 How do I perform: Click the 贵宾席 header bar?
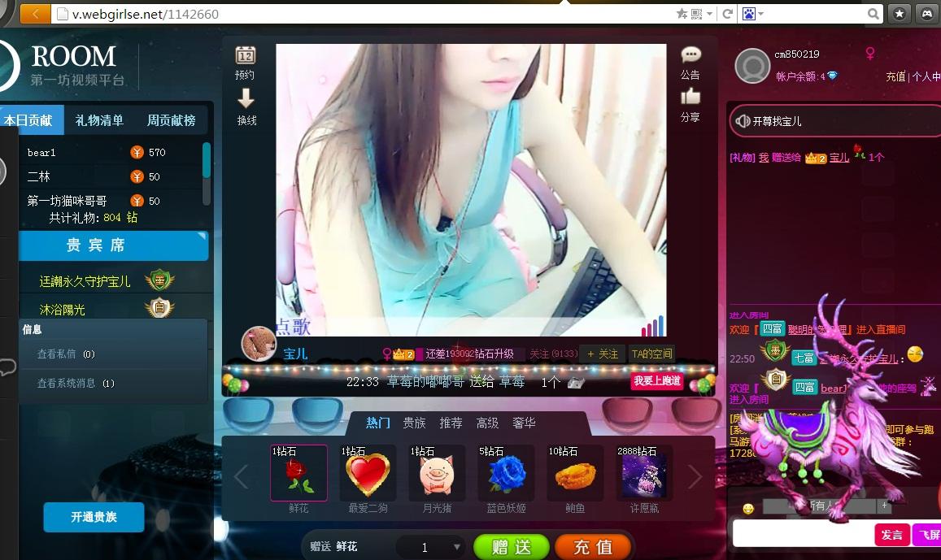[113, 245]
